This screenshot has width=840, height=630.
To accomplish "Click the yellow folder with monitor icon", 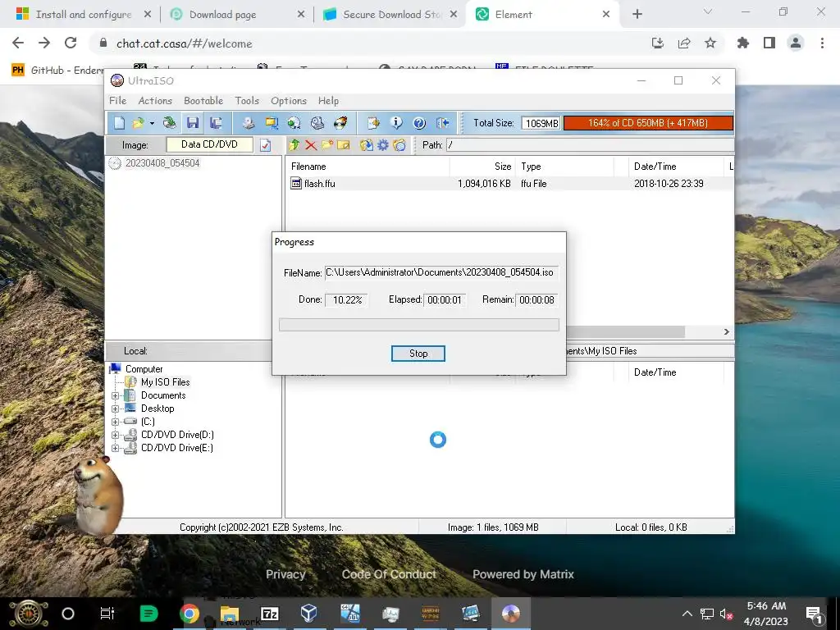I will [x=272, y=123].
